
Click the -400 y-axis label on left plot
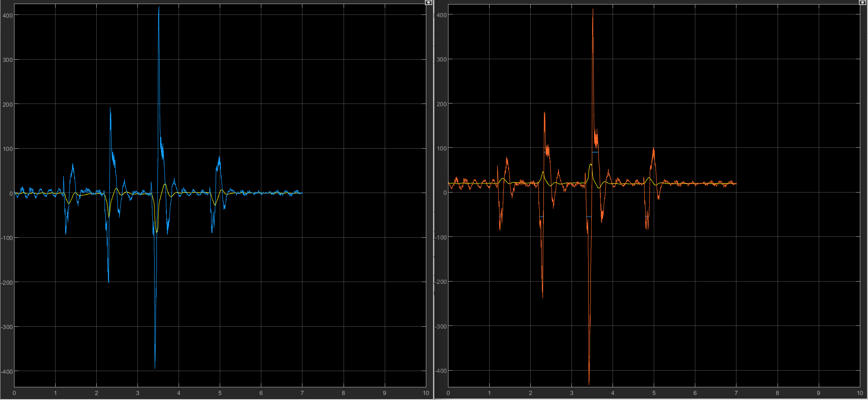(x=7, y=372)
